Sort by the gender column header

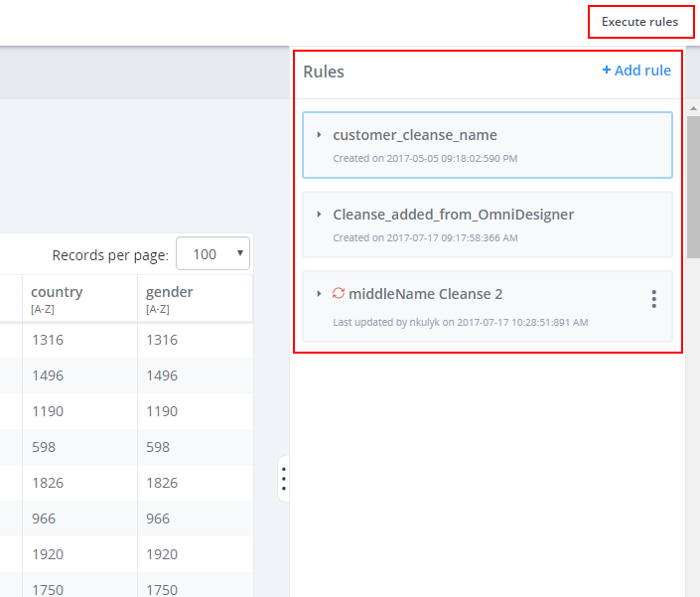tap(169, 292)
